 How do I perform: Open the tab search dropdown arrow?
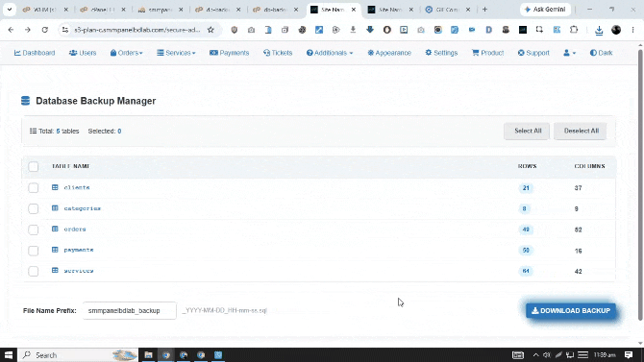pos(9,10)
